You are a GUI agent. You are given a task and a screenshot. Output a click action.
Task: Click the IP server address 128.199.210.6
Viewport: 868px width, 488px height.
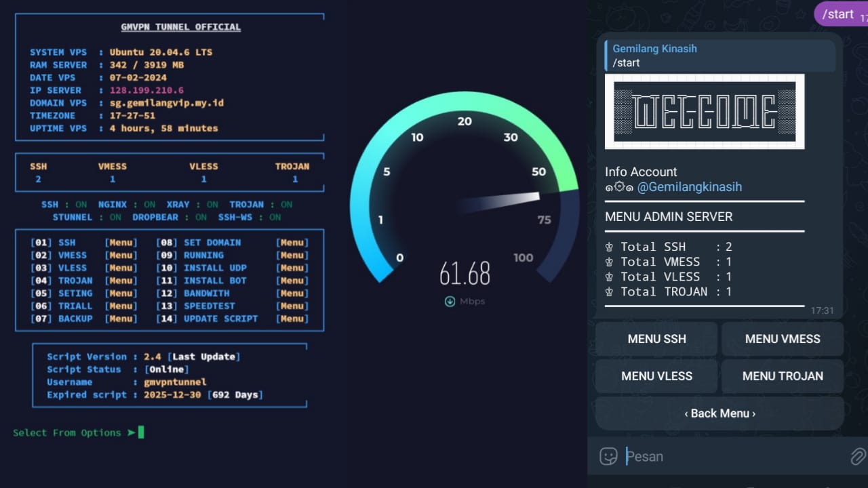146,90
